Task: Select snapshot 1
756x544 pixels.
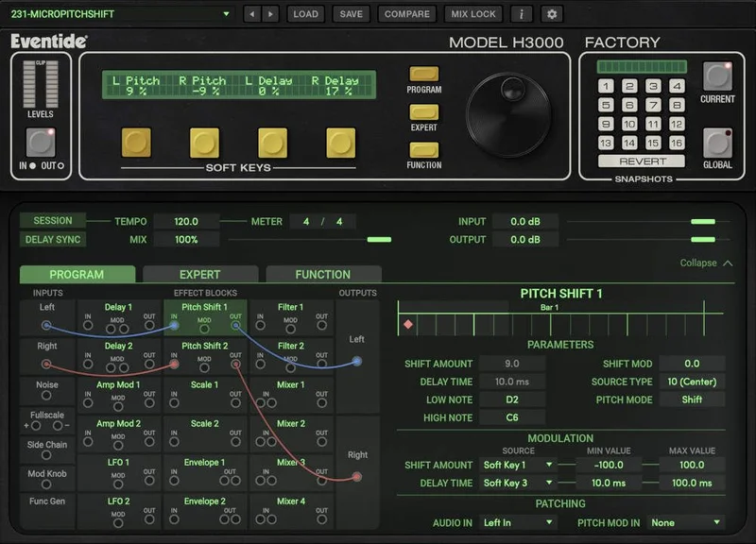Action: pos(606,86)
